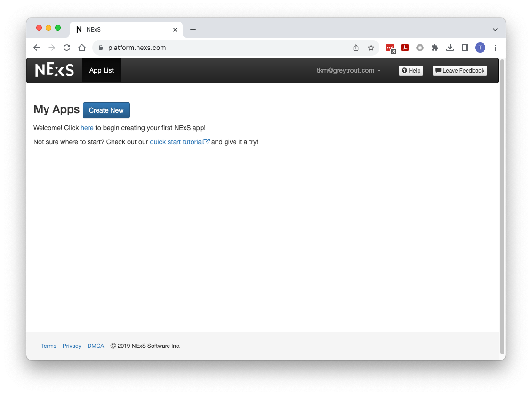532x395 pixels.
Task: Click the "© 2019 NExS Software Inc." text
Action: tap(145, 346)
